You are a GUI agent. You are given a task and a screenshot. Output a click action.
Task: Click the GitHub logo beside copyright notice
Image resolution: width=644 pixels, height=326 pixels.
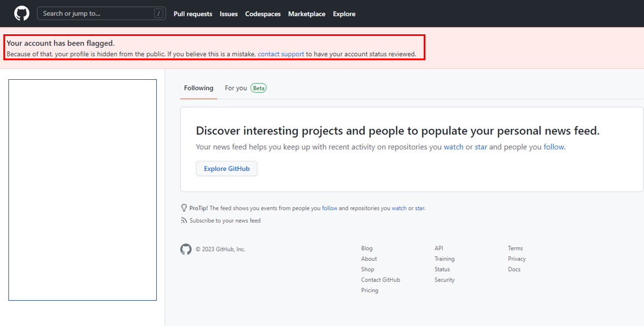pos(186,249)
